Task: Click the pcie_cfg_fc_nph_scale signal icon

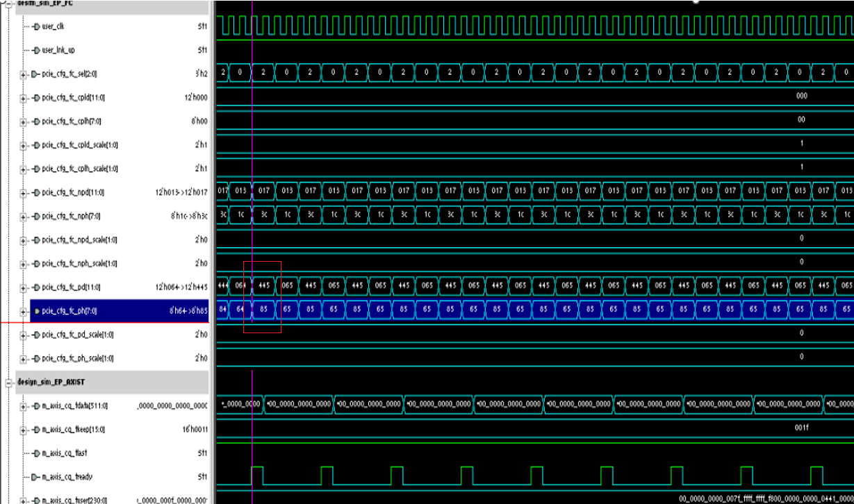Action: click(x=36, y=264)
